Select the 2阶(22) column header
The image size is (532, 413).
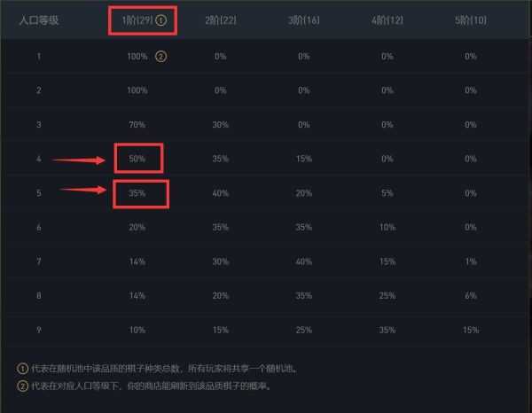221,20
